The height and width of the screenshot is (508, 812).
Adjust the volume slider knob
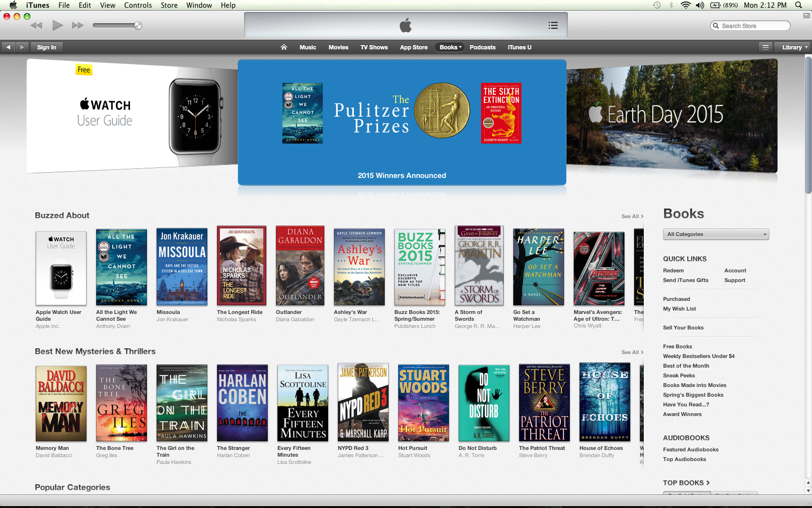click(x=138, y=26)
